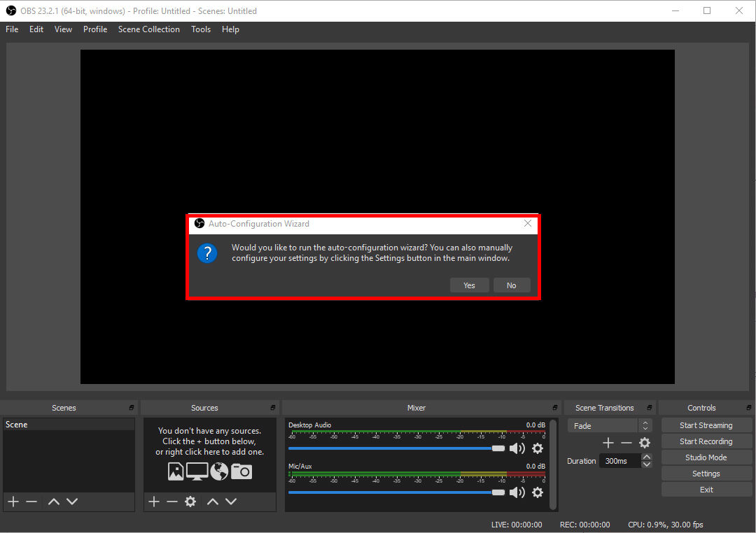
Task: Open source properties gear icon
Action: pyautogui.click(x=190, y=502)
